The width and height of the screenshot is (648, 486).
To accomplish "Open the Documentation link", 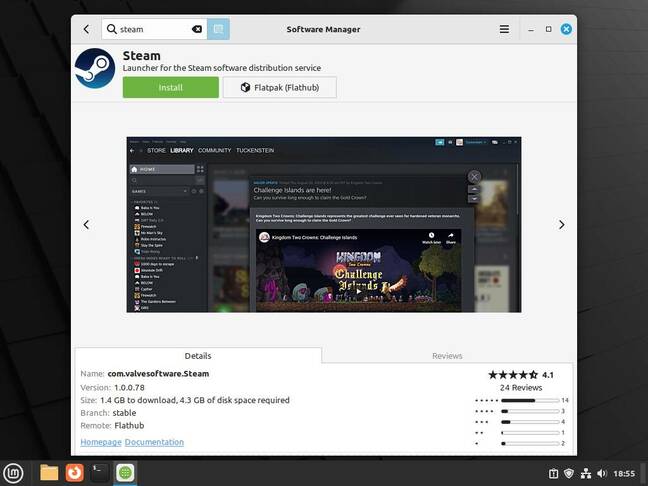I will pyautogui.click(x=154, y=442).
